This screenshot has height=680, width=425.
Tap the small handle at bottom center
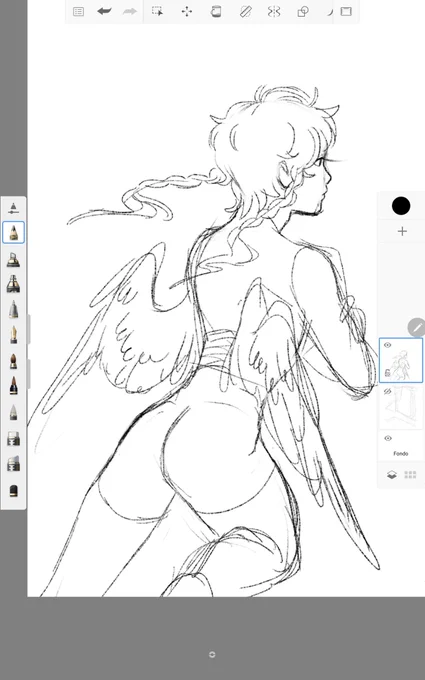[212, 654]
